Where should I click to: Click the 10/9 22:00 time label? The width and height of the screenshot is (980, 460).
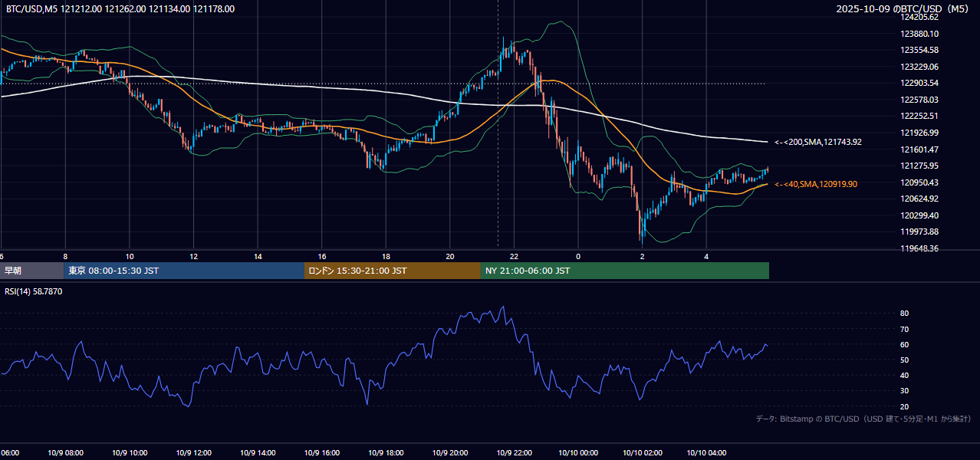(515, 453)
